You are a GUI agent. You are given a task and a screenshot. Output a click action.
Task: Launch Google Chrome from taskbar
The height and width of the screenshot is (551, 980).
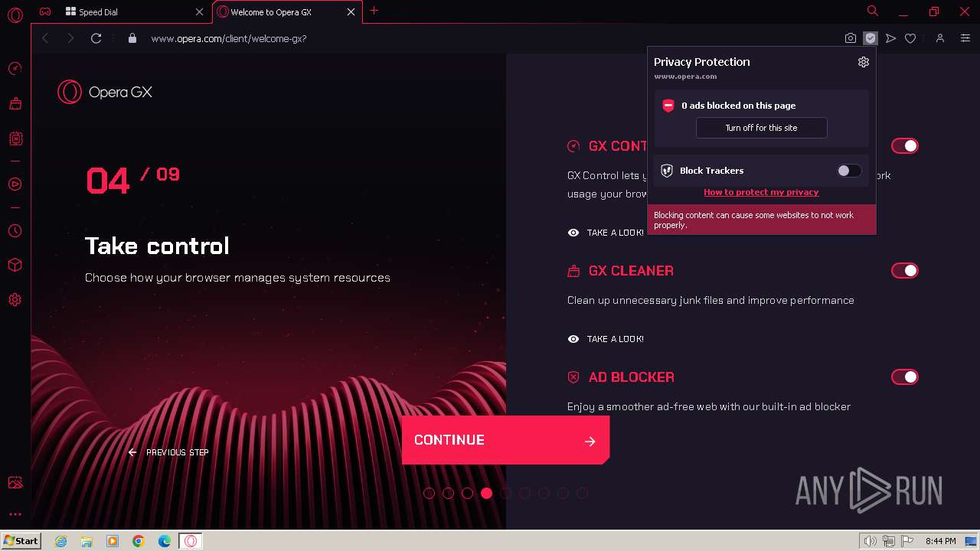139,541
